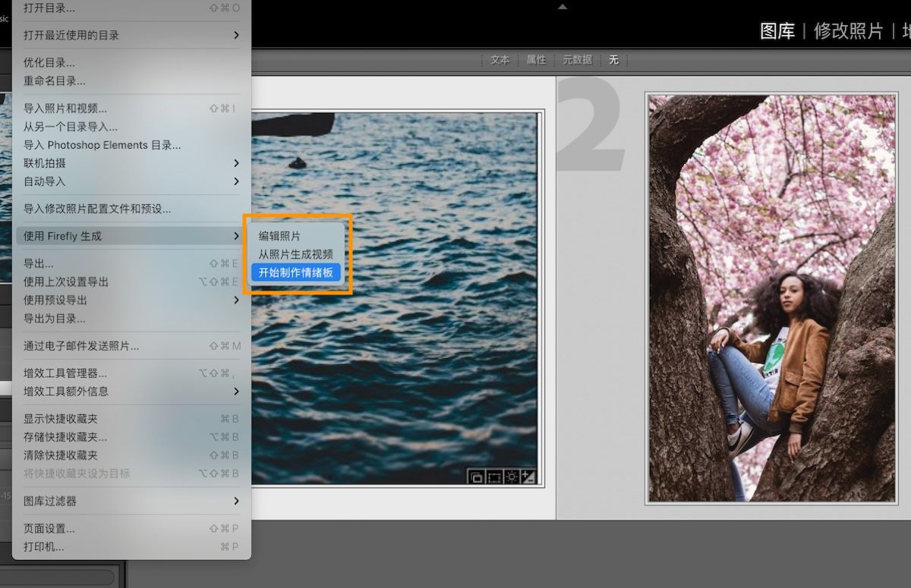Viewport: 911px width, 588px height.
Task: Select the 属性 filter tab
Action: pyautogui.click(x=536, y=60)
